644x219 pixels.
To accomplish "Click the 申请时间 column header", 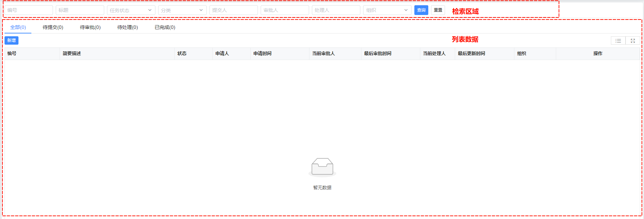I will [262, 53].
